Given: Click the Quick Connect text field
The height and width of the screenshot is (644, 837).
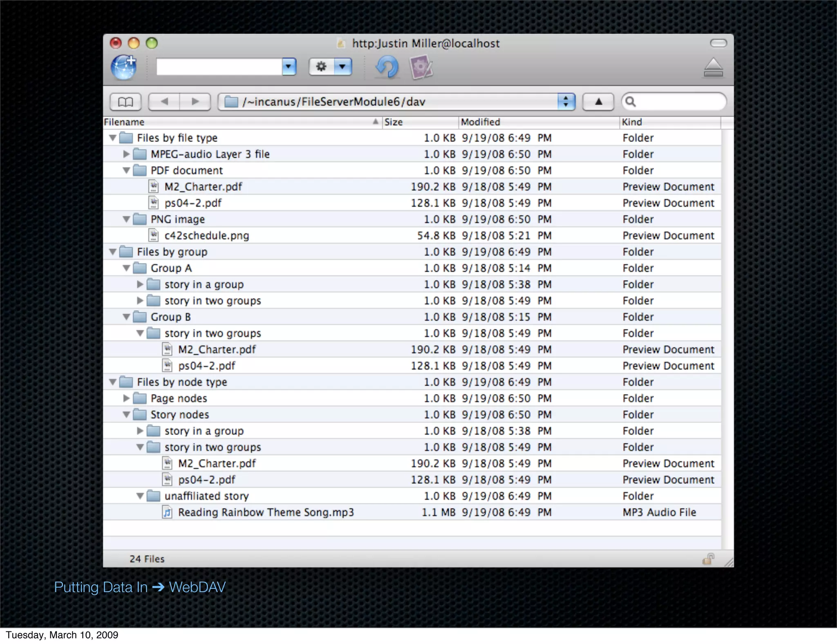Looking at the screenshot, I should (219, 67).
